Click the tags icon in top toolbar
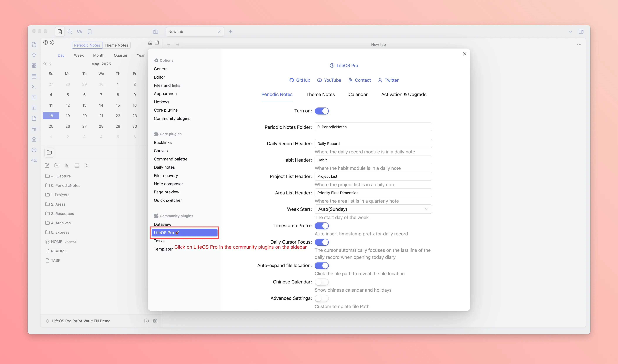Viewport: 618px width, 364px height. 80,32
